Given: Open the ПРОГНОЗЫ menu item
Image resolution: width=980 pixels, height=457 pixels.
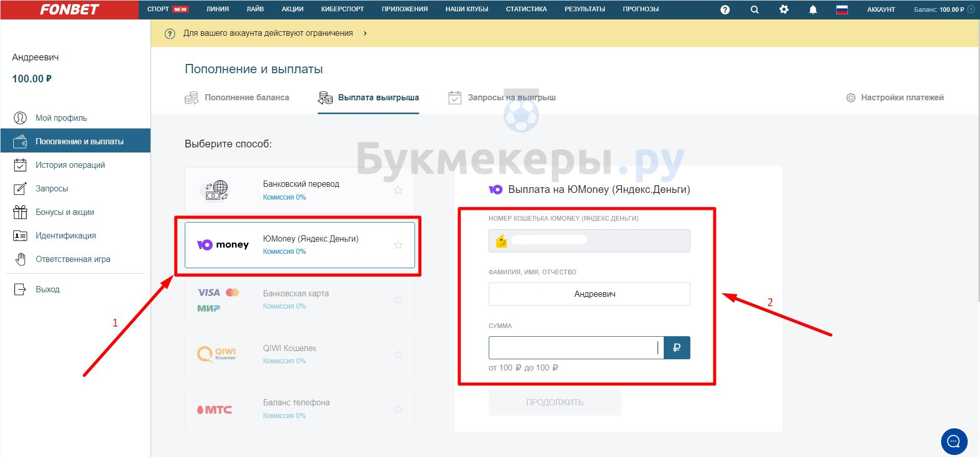Looking at the screenshot, I should click(641, 9).
